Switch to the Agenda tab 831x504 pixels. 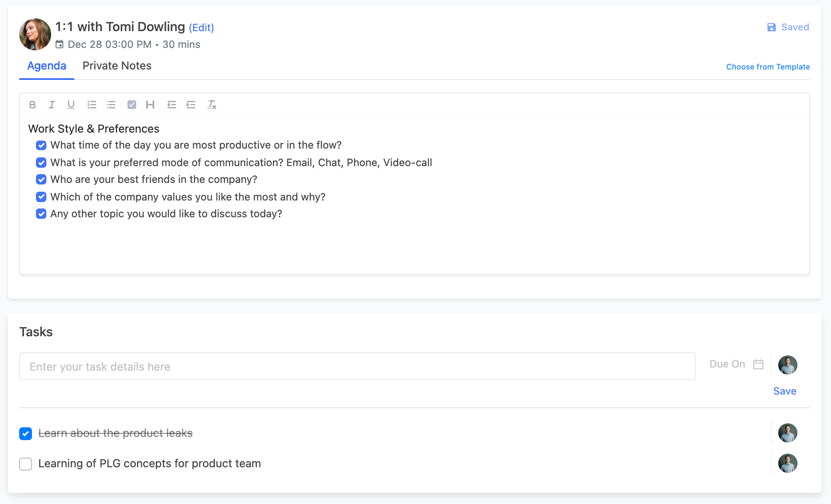point(47,66)
